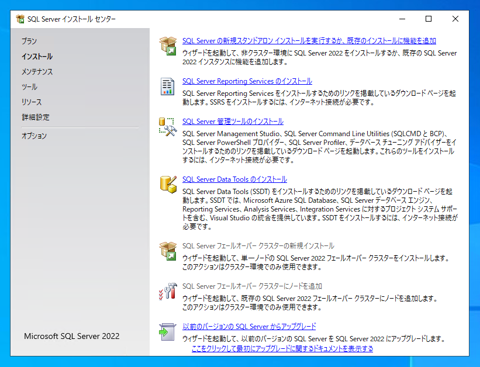Click the new standalone installation box icon
This screenshot has height=367, width=480.
tap(168, 46)
